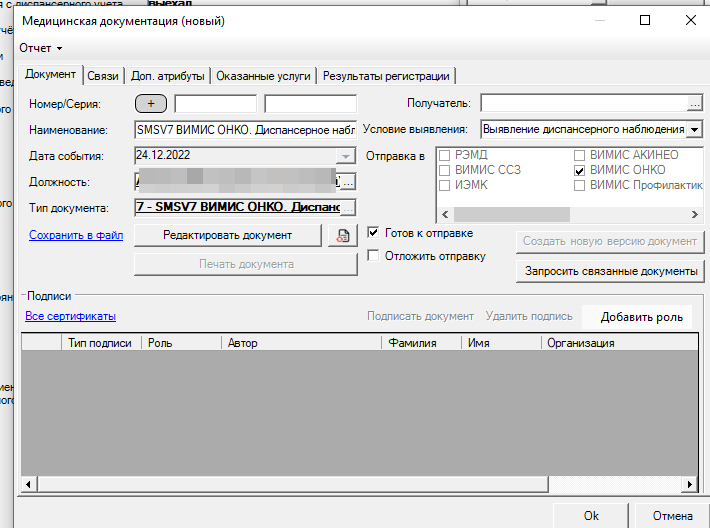Uncheck Готов к отправке checkbox
The height and width of the screenshot is (528, 710).
[x=373, y=233]
